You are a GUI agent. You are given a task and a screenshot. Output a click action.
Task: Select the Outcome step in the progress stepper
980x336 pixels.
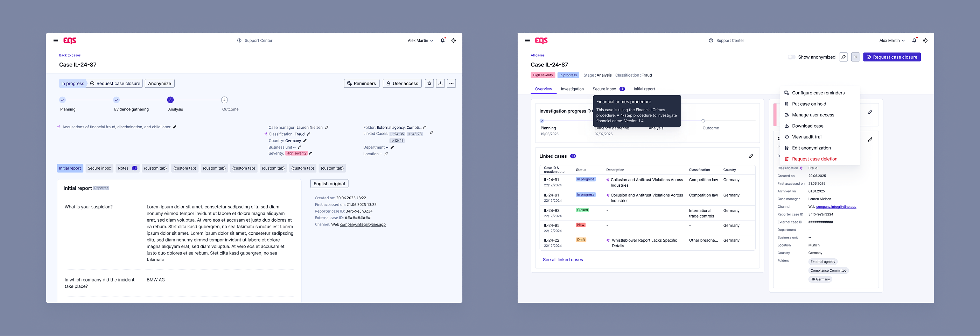(x=224, y=100)
